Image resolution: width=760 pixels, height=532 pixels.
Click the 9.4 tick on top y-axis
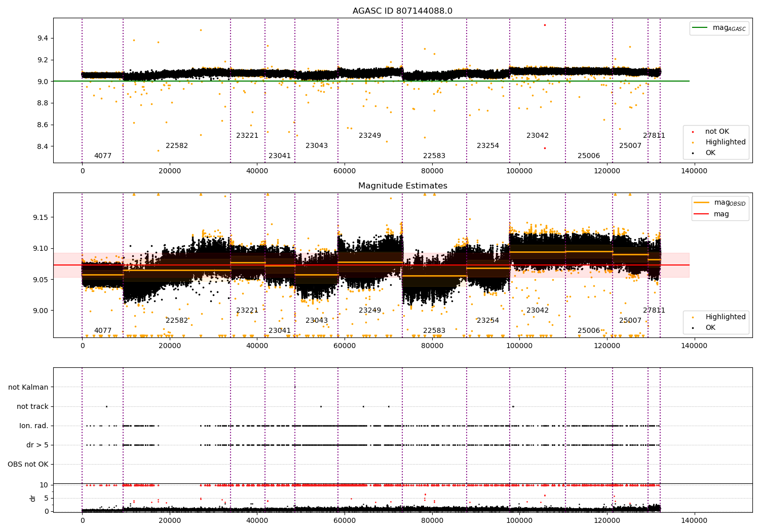(43, 38)
